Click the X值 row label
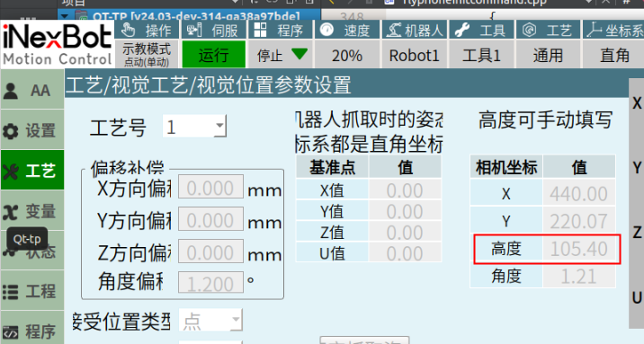Image resolution: width=644 pixels, height=344 pixels. tap(332, 190)
